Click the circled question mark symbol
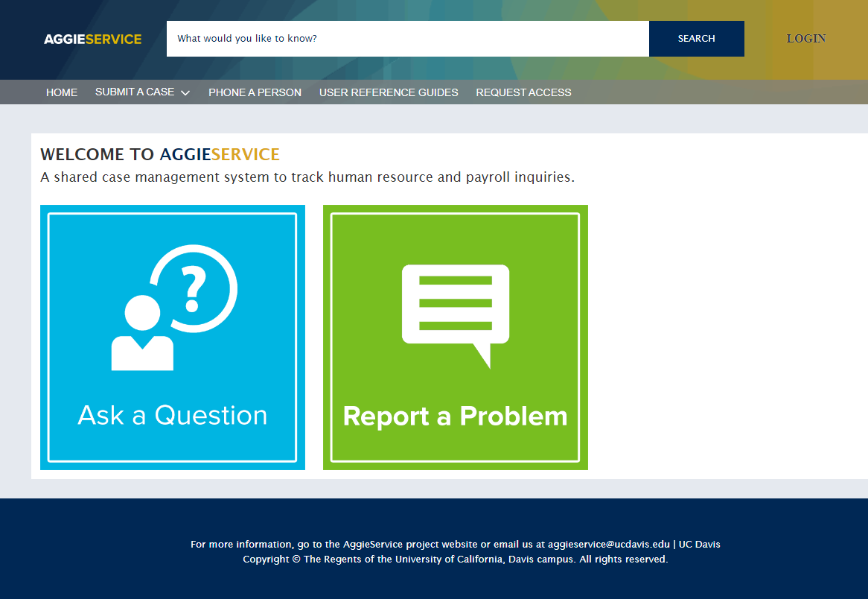Image resolution: width=868 pixels, height=599 pixels. (194, 288)
